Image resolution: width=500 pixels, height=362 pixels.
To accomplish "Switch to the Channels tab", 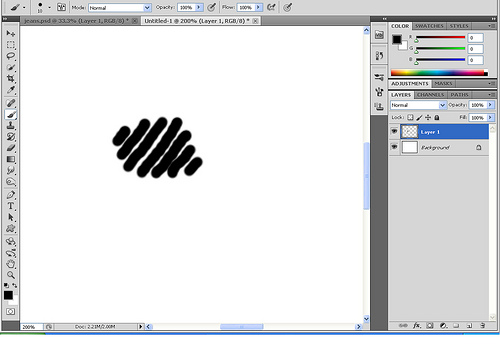I will click(430, 95).
